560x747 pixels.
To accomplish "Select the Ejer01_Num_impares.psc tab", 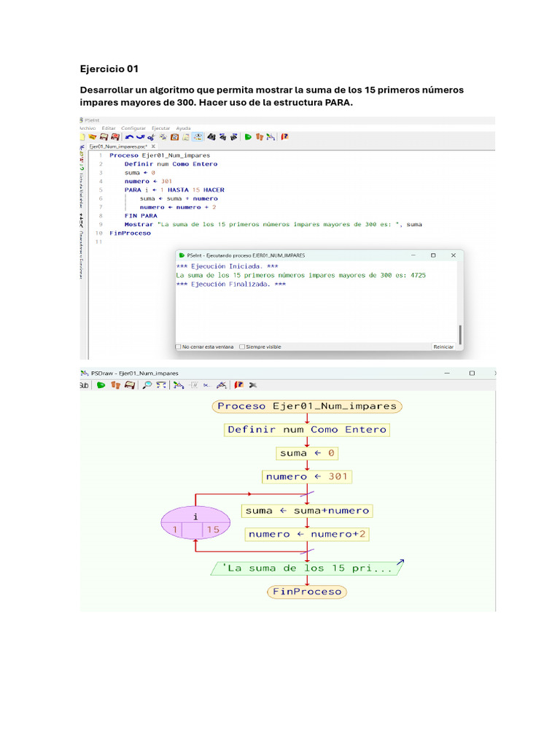I will pos(116,146).
